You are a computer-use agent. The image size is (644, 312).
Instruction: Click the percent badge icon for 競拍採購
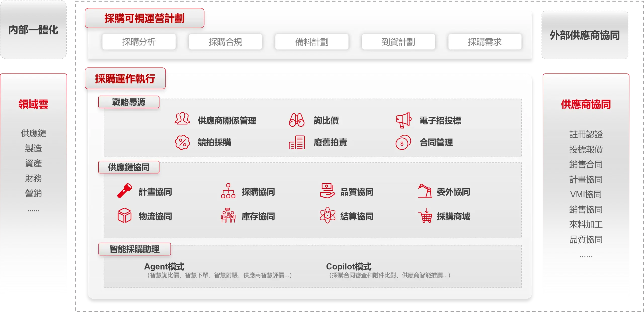point(182,142)
